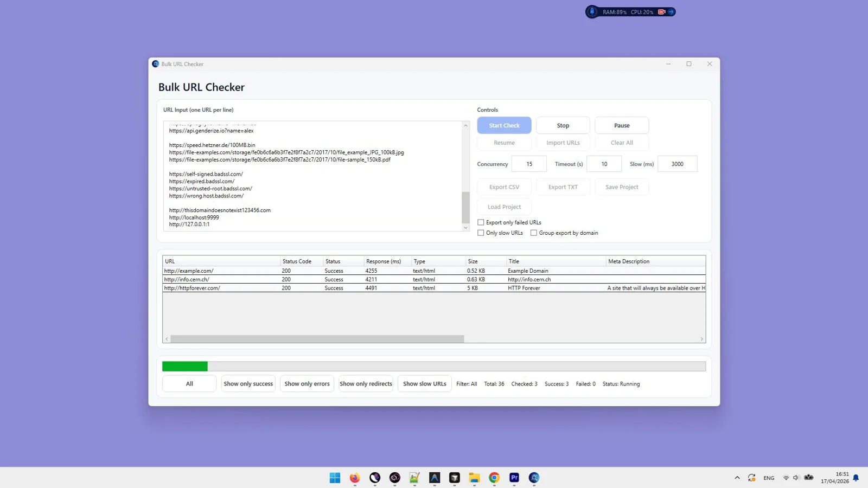Open File Explorer from the taskbar
The image size is (868, 488).
pos(475,478)
